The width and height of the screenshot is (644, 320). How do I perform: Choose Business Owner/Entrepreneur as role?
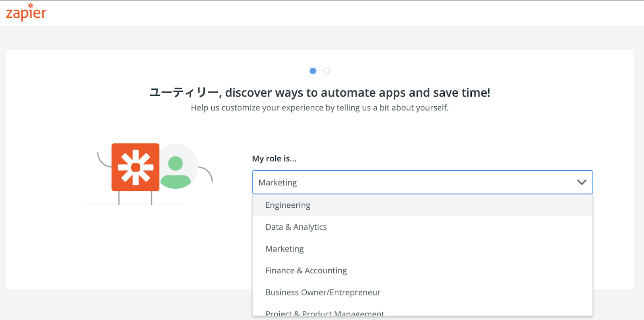click(423, 292)
